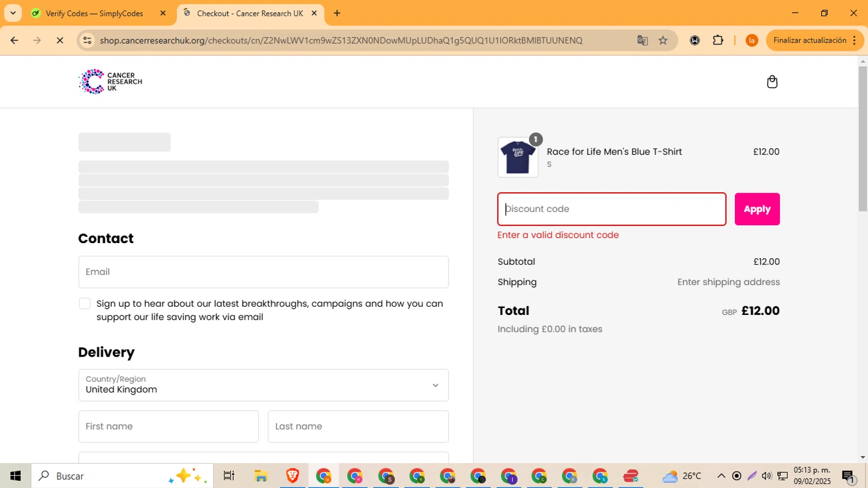Tick the email sign-up checkbox
This screenshot has width=868, height=488.
[84, 303]
